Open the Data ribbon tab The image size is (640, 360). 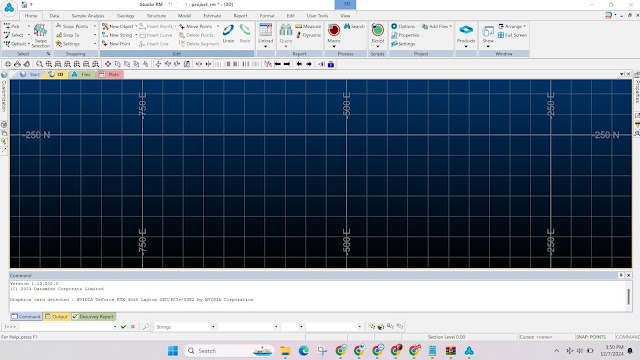point(54,16)
